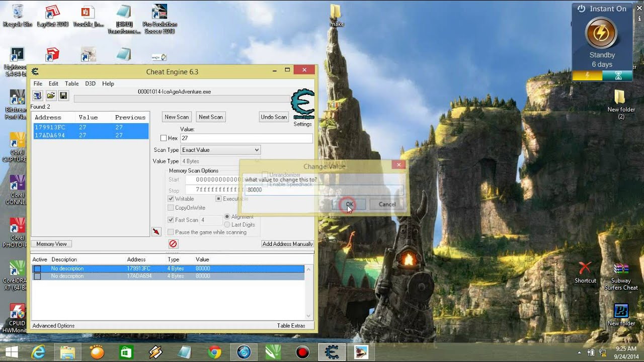Select the [BIRU] Transformer notepad file icon
644x362 pixels.
(x=124, y=19)
